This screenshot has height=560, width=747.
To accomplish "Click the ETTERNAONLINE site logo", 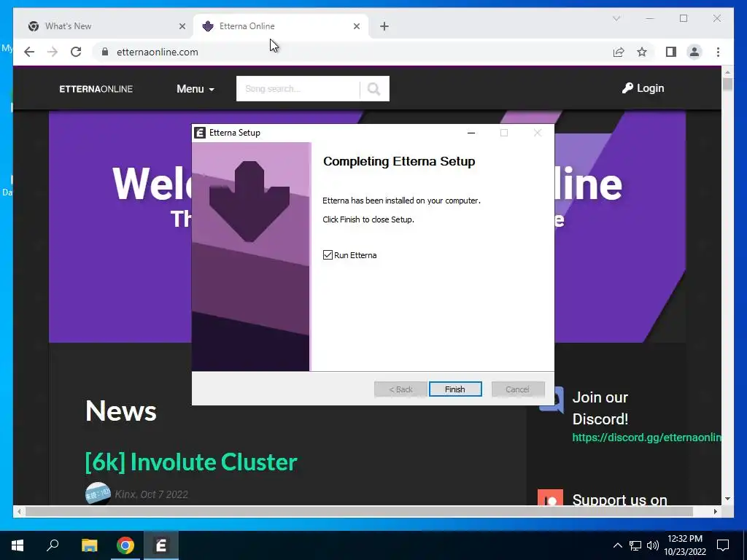I will pyautogui.click(x=96, y=89).
